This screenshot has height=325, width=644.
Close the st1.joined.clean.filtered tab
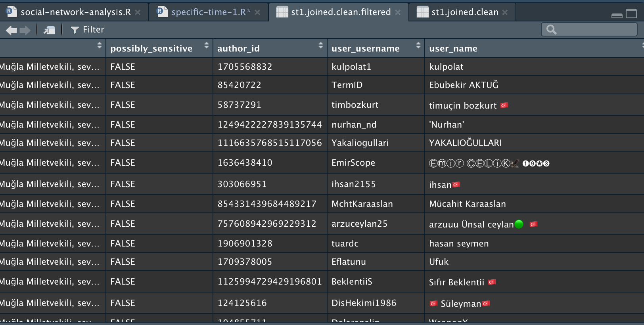(x=398, y=12)
